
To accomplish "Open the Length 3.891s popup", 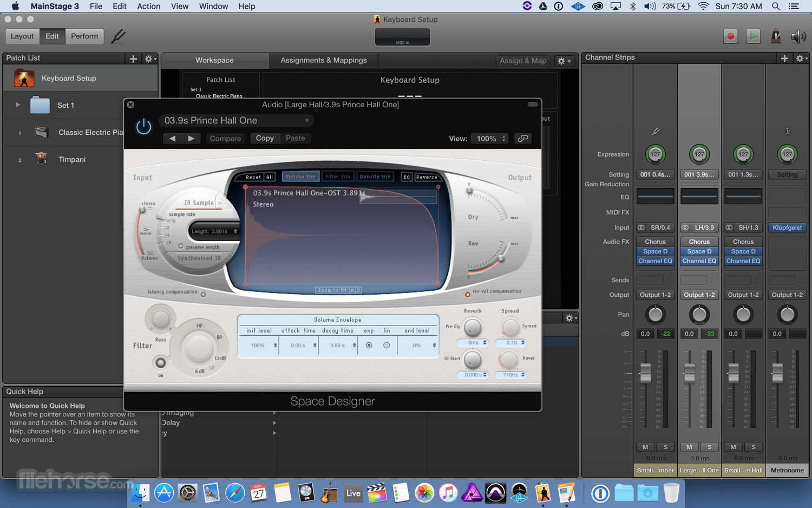I will (214, 231).
